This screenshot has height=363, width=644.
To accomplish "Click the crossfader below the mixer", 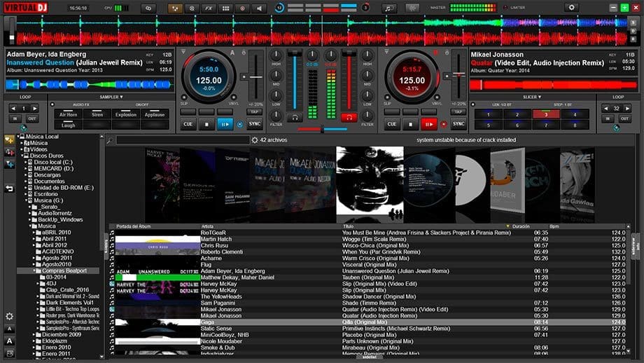I will click(323, 130).
